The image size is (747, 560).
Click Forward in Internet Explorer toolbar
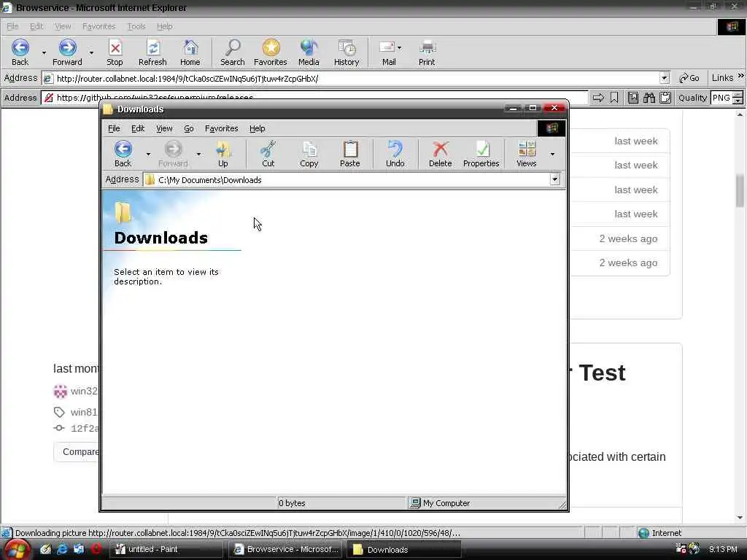coord(67,52)
